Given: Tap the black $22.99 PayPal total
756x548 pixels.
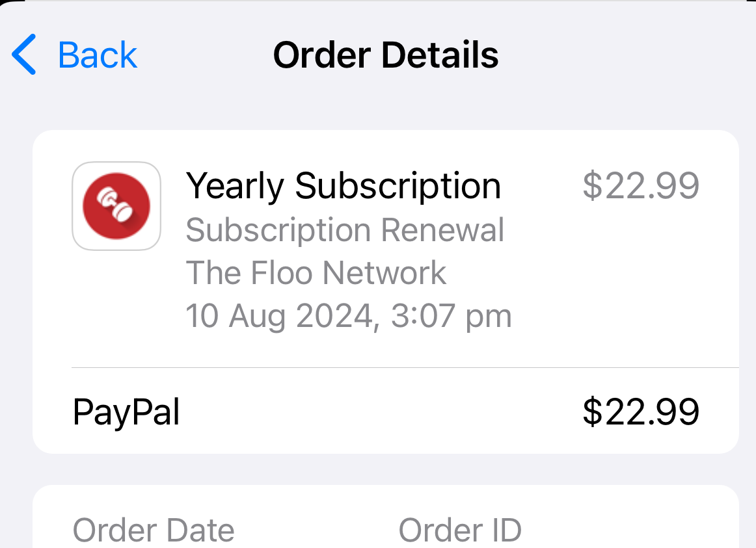Looking at the screenshot, I should (x=640, y=412).
